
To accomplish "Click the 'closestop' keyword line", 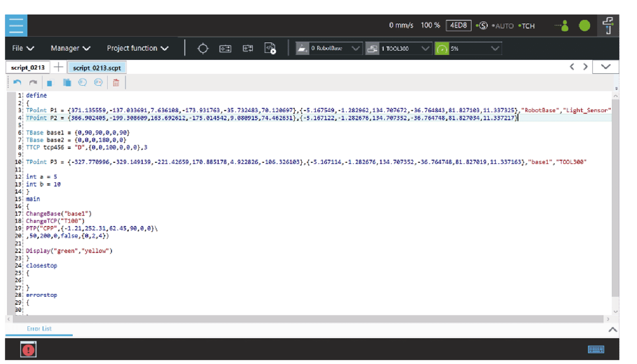I will (x=41, y=265).
